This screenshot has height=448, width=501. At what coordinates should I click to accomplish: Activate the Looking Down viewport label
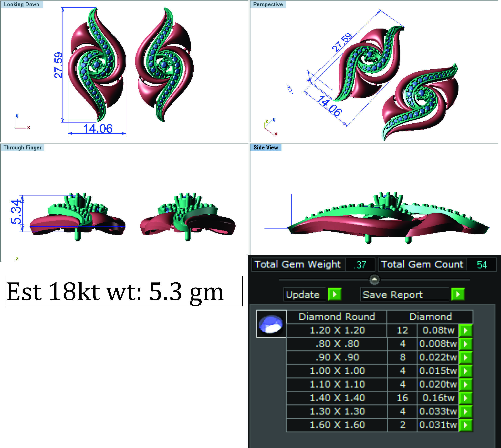tap(21, 5)
